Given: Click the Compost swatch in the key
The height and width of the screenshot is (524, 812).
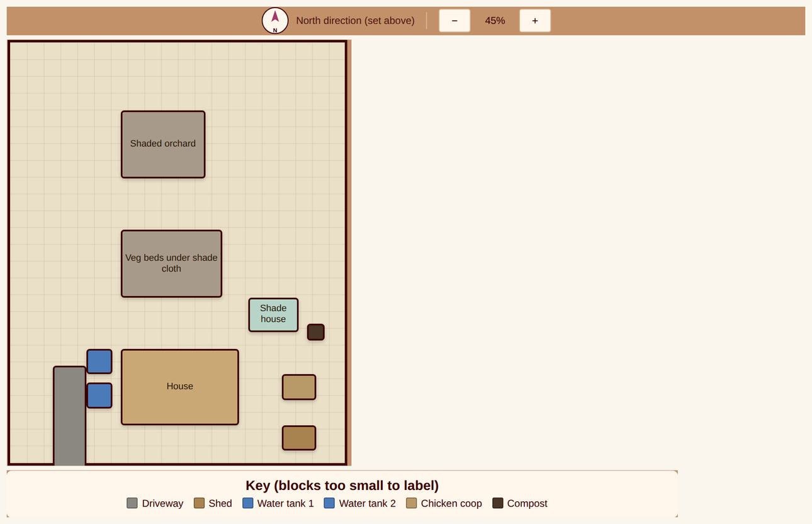Looking at the screenshot, I should tap(498, 503).
